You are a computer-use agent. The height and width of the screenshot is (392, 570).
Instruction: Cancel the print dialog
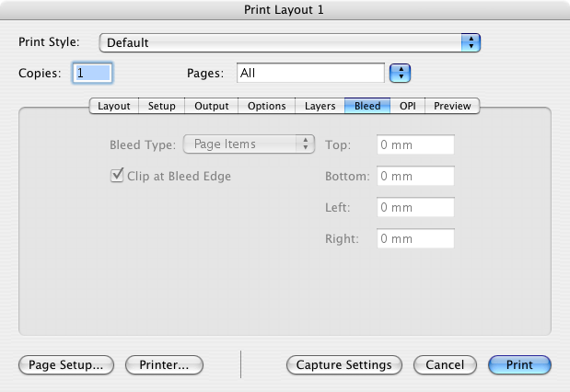tap(445, 364)
